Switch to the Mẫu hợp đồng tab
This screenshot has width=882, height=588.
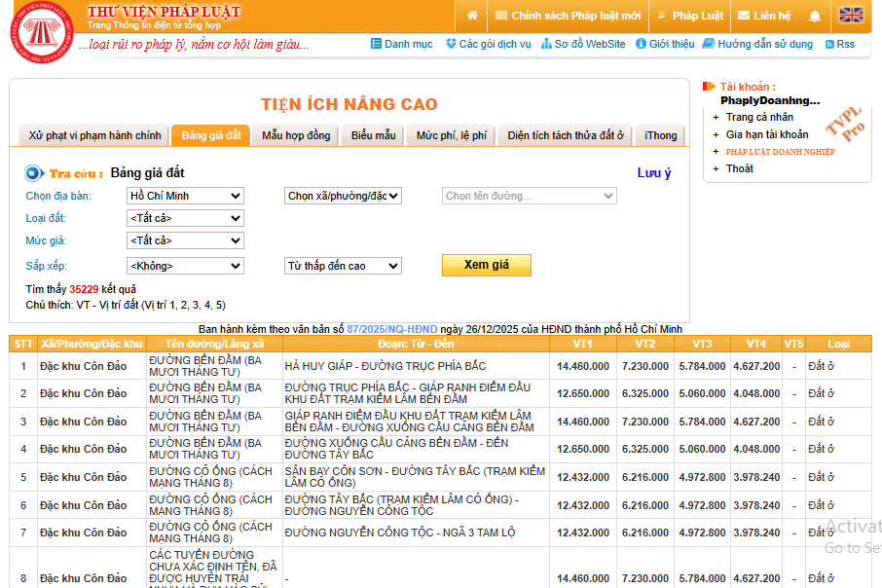[x=296, y=135]
